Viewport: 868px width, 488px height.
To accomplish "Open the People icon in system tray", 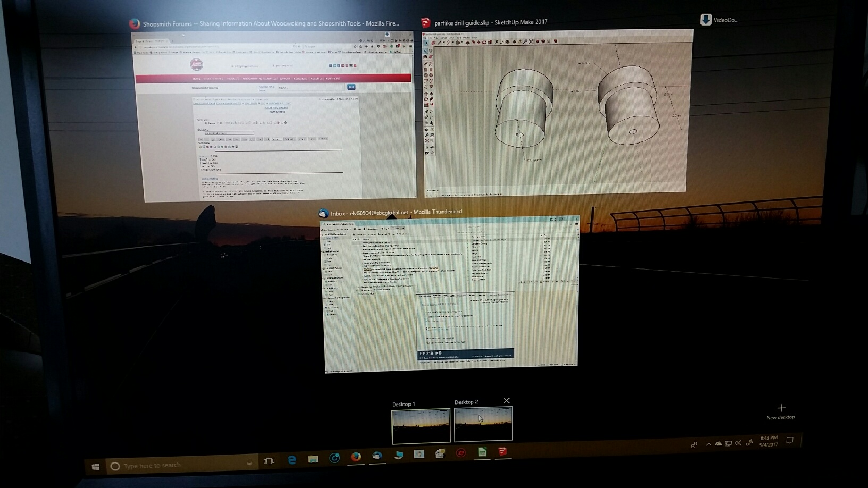I will click(x=694, y=445).
